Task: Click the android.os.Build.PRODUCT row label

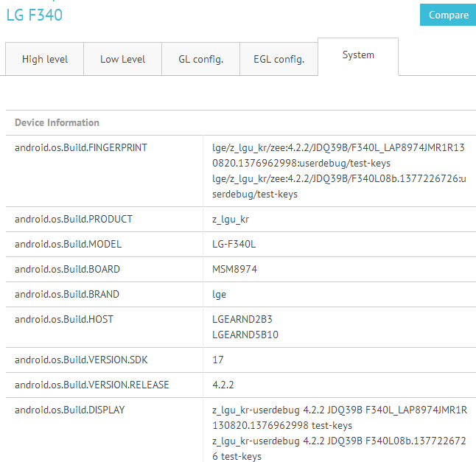Action: click(74, 219)
